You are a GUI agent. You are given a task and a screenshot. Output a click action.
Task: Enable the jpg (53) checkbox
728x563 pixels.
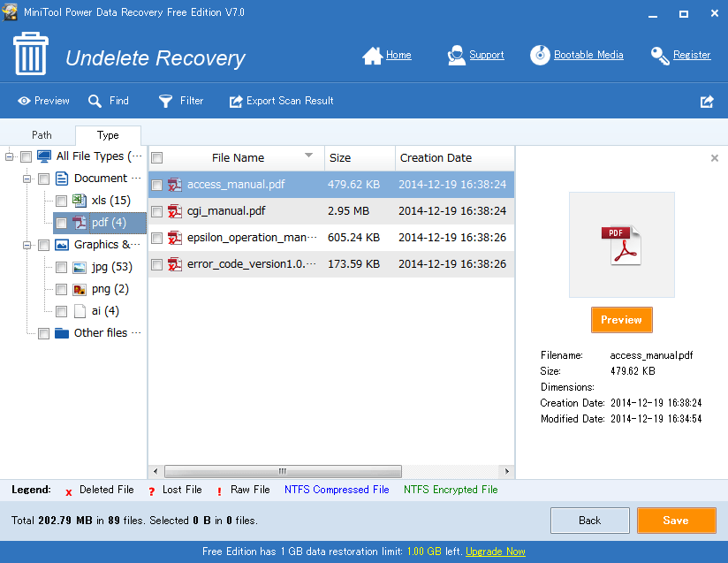coord(61,267)
